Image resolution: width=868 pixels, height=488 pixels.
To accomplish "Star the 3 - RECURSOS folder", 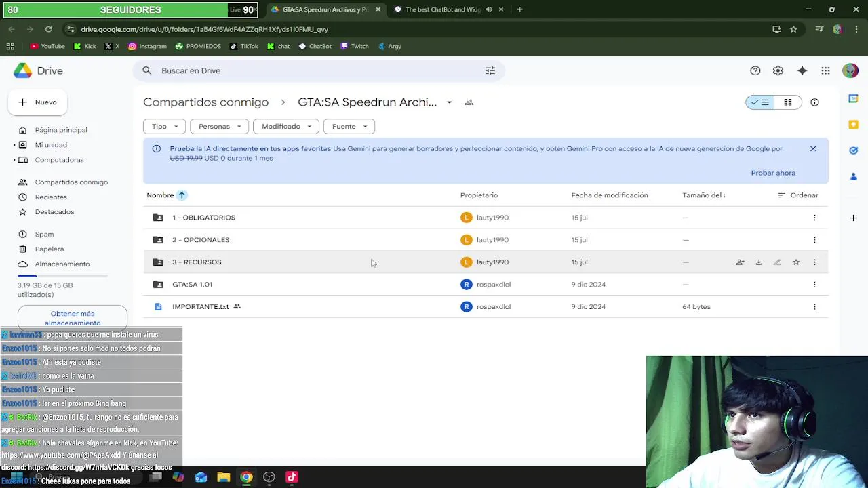I will 796,262.
